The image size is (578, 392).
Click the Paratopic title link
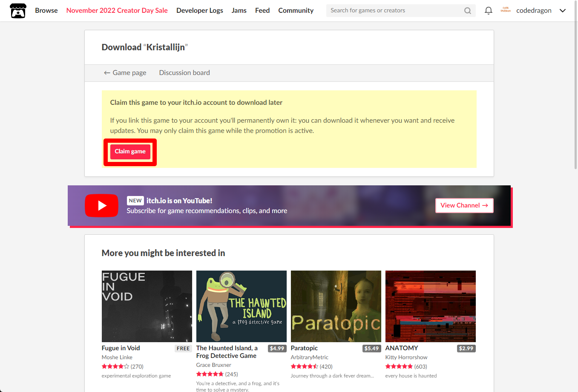click(x=304, y=348)
